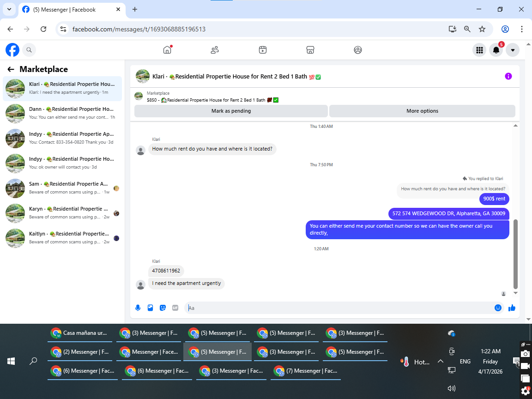Open Indyy 'ok owner will contact you' conversation
Image resolution: width=532 pixels, height=399 pixels.
tap(62, 163)
